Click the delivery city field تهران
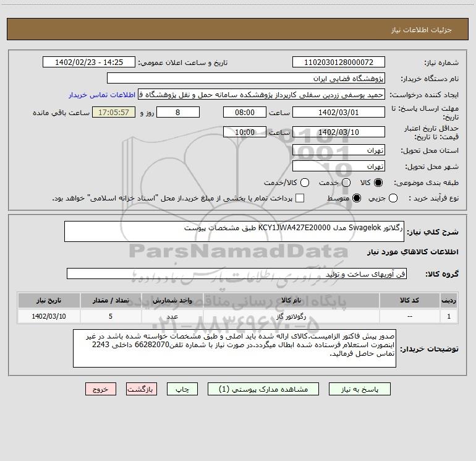 (339, 166)
